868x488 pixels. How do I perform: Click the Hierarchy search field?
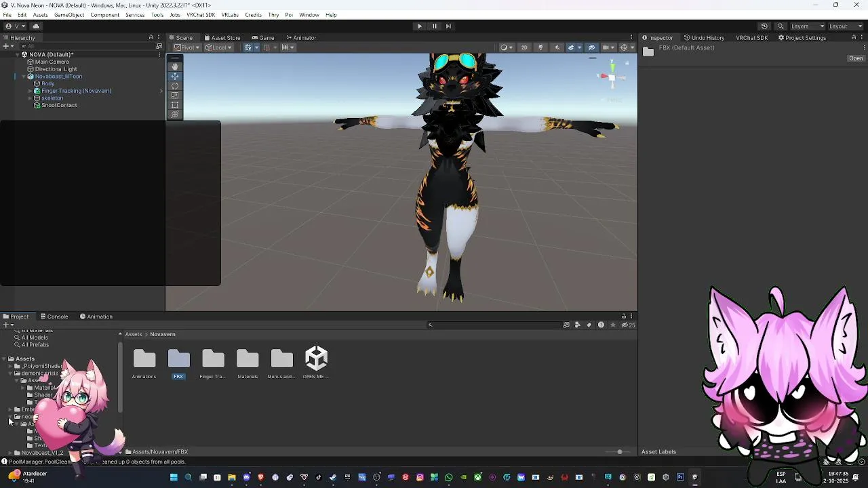88,46
